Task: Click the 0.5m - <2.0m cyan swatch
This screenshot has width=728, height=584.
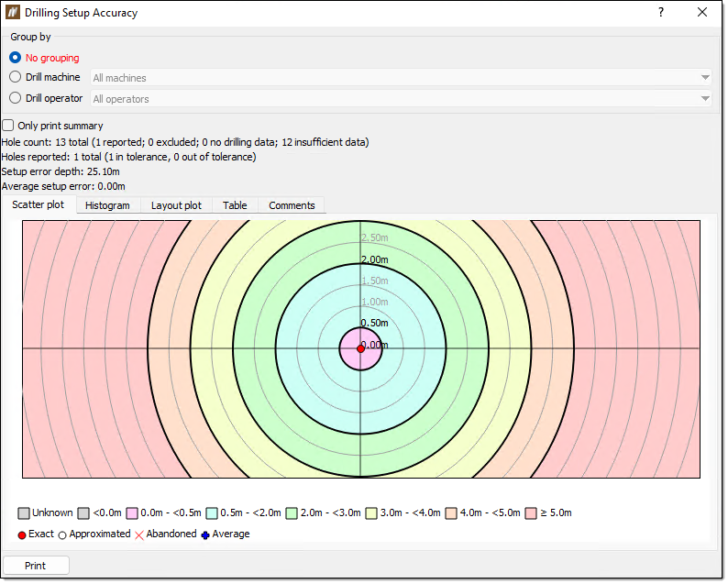Action: tap(212, 515)
